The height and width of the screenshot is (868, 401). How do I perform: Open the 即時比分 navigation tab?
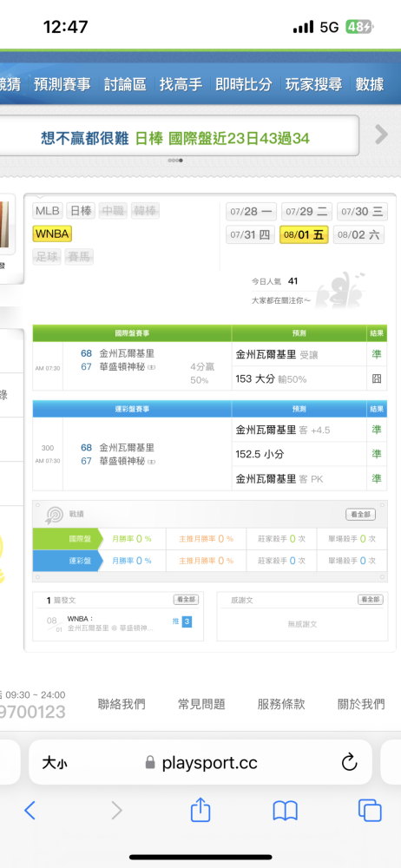point(244,84)
